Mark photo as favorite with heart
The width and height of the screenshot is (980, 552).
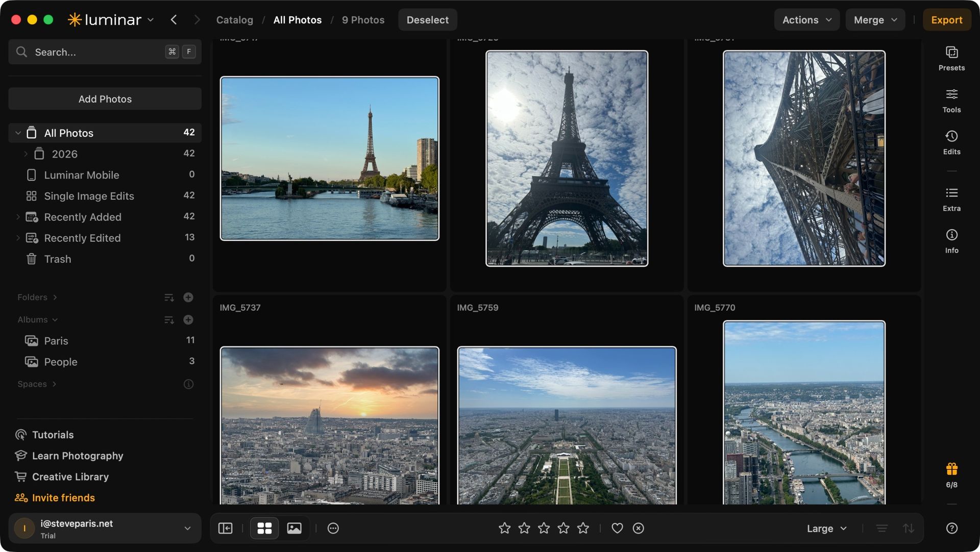pos(617,528)
